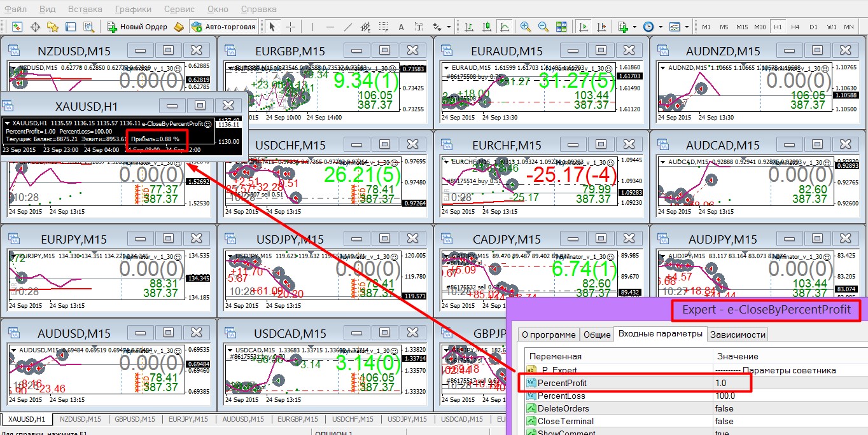
Task: Toggle the chart Auto Scroll icon
Action: click(582, 27)
